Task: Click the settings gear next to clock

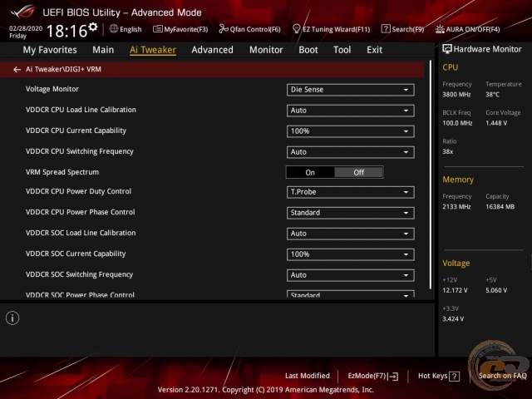Action: click(x=93, y=27)
